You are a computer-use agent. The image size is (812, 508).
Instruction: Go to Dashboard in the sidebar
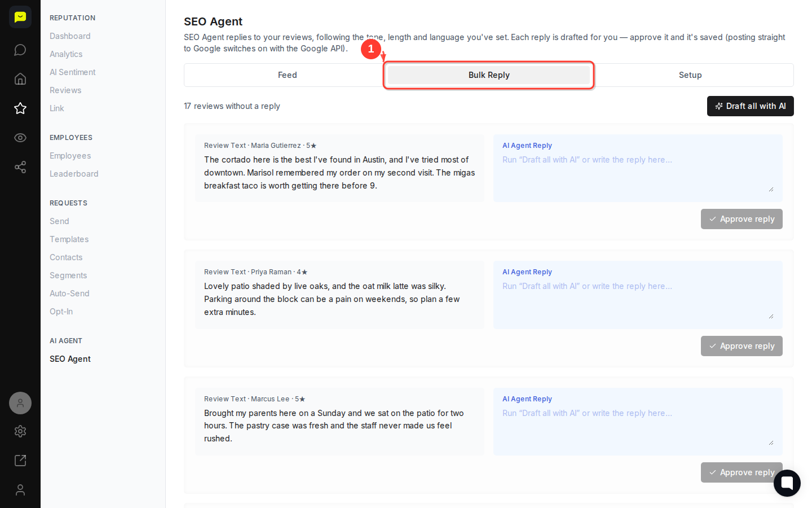point(70,36)
